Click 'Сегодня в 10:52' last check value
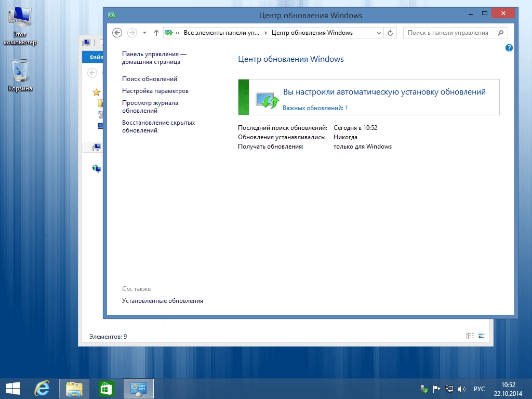Screen dimensions: 532x399 pos(355,128)
